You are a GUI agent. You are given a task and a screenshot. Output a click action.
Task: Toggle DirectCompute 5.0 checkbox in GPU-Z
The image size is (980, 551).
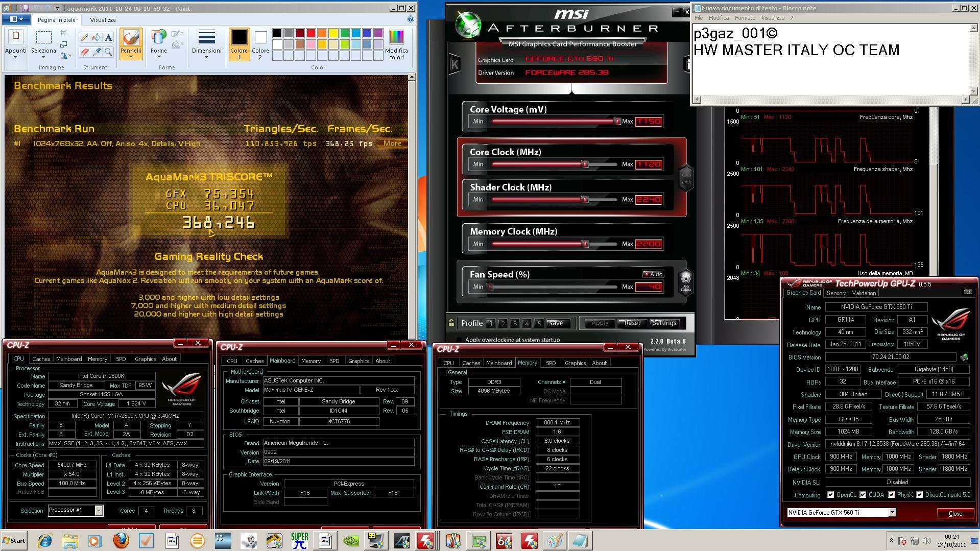919,495
